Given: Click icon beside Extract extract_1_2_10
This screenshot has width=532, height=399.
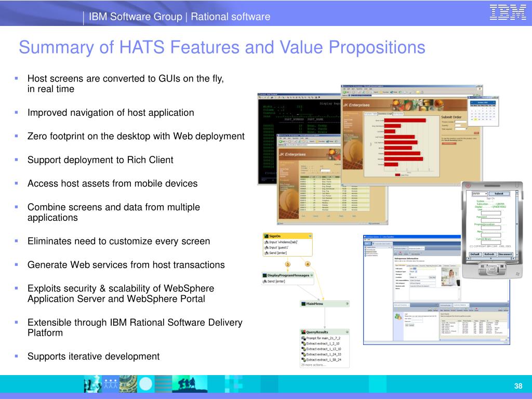Looking at the screenshot, I should (x=303, y=344).
